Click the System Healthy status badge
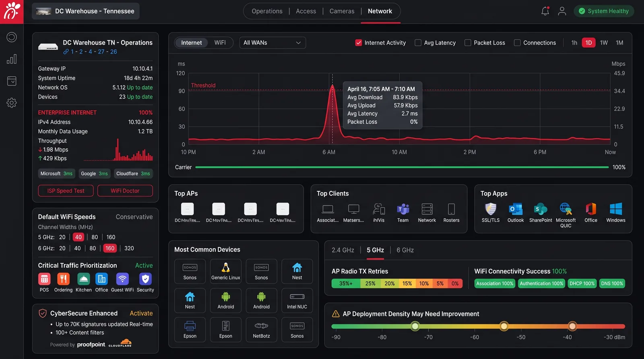Image resolution: width=644 pixels, height=359 pixels. [x=604, y=11]
